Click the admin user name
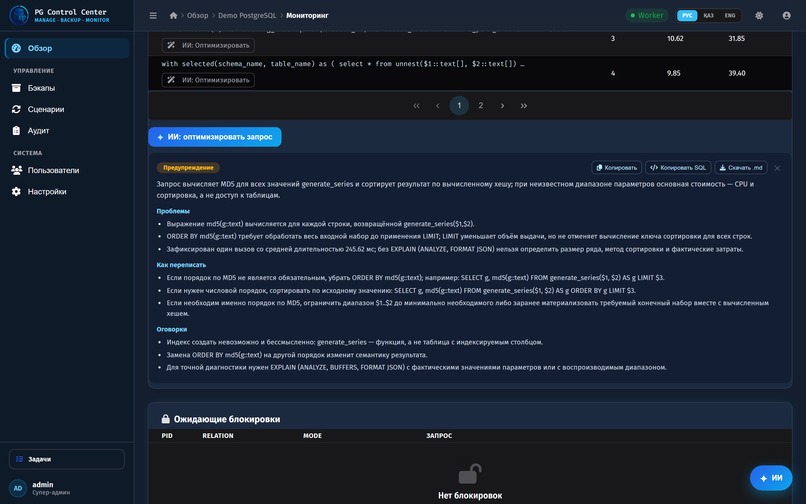This screenshot has height=504, width=806. [43, 484]
